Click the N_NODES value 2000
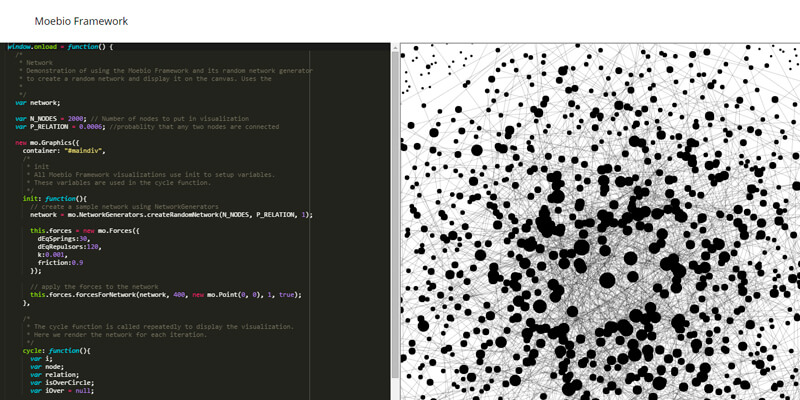 (x=78, y=119)
